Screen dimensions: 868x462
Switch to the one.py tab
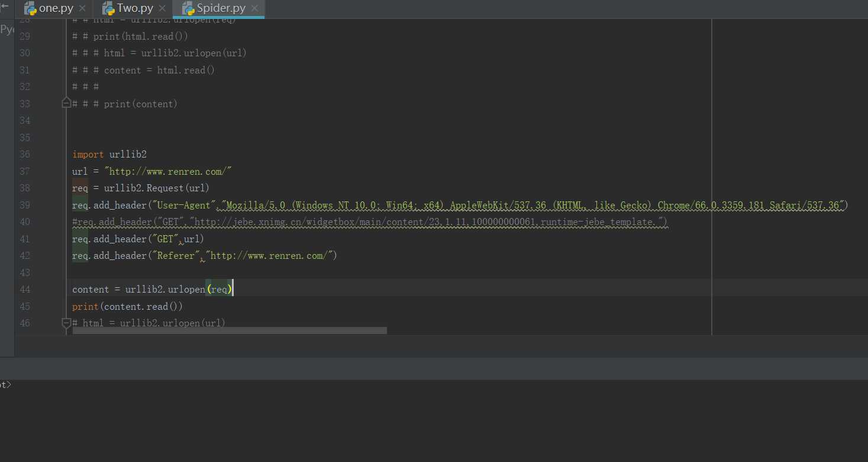coord(54,8)
